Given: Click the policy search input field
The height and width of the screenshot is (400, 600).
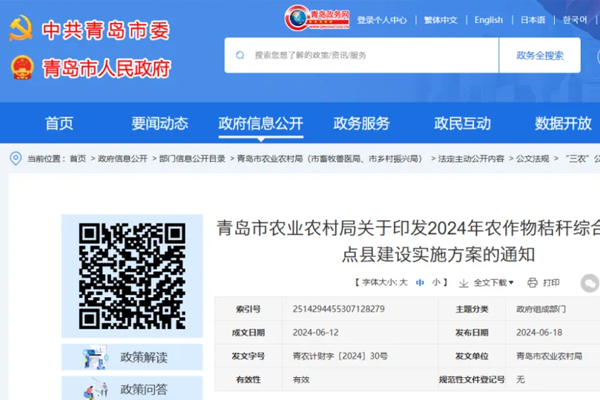Looking at the screenshot, I should point(370,55).
